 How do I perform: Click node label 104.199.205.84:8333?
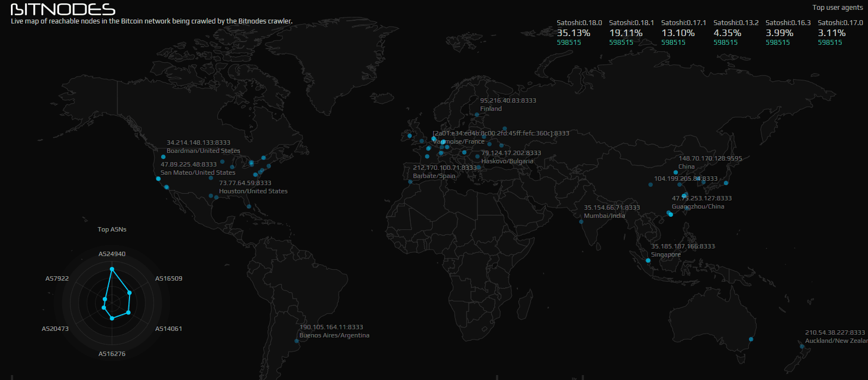[686, 179]
